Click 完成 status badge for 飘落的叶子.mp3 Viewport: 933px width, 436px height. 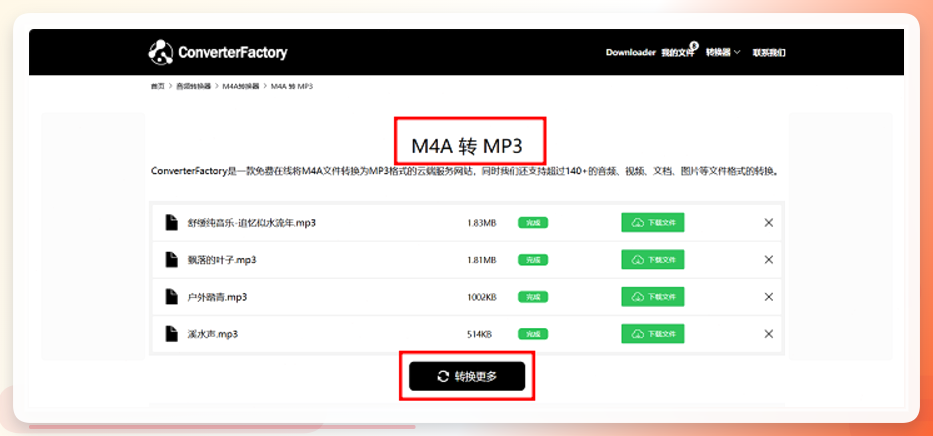pos(533,259)
